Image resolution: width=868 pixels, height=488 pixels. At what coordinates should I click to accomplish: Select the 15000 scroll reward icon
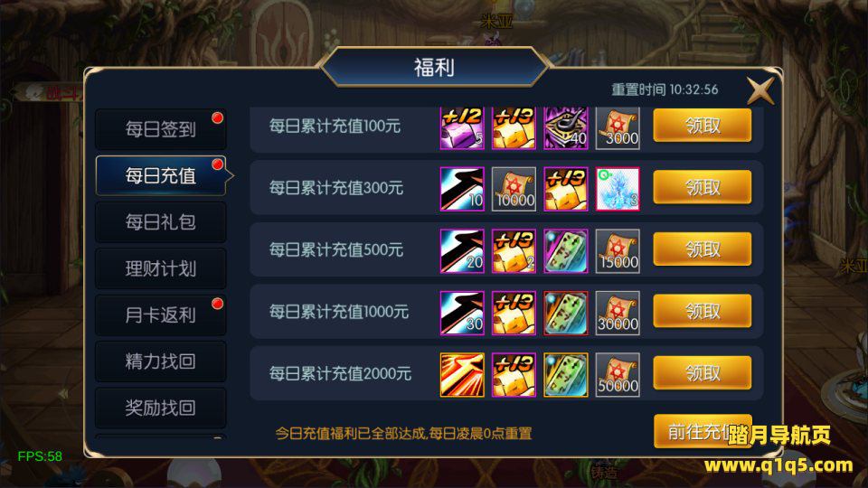click(x=618, y=251)
